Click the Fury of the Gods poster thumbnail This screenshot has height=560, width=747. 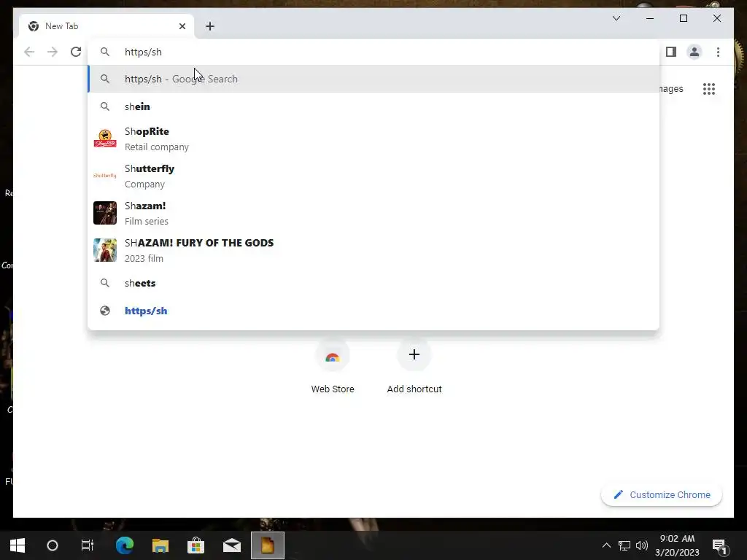pos(105,250)
